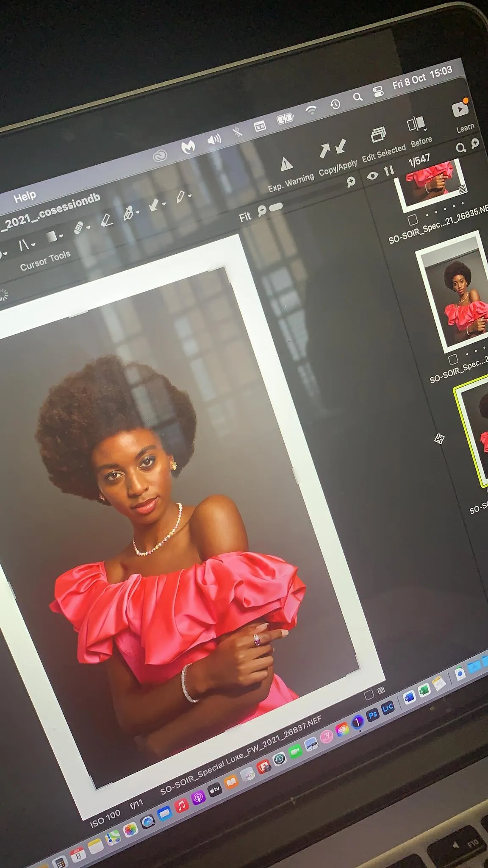Expand the Gradient Mask tool dropdown arrow

coord(61,236)
